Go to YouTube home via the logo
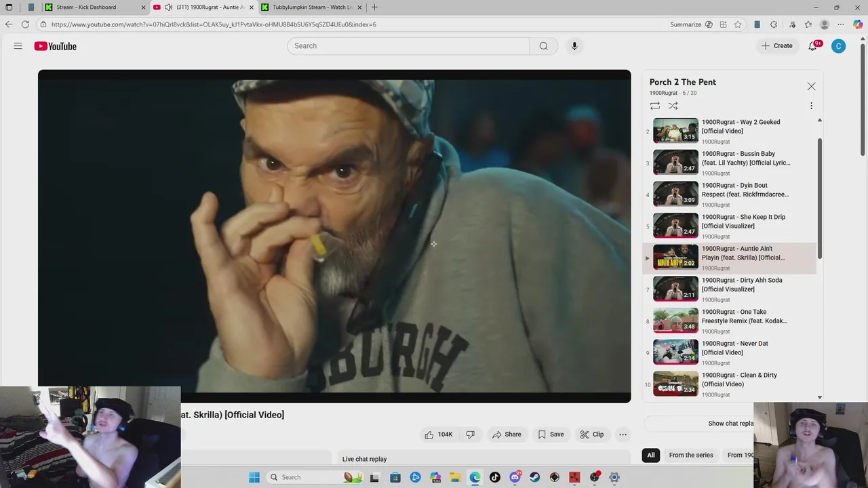Image resolution: width=868 pixels, height=488 pixels. click(56, 46)
